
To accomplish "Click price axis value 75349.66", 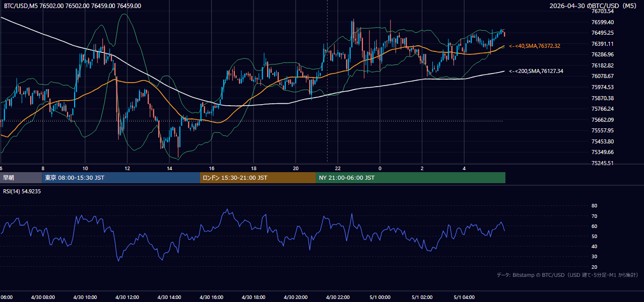I will coord(602,152).
